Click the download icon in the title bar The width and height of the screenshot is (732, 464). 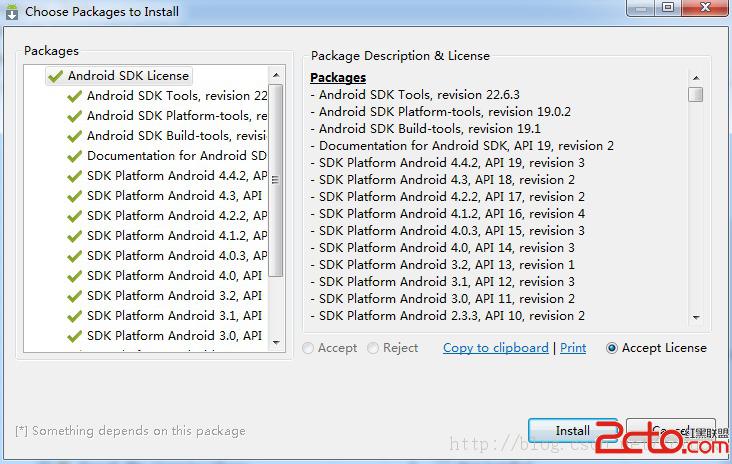[11, 12]
